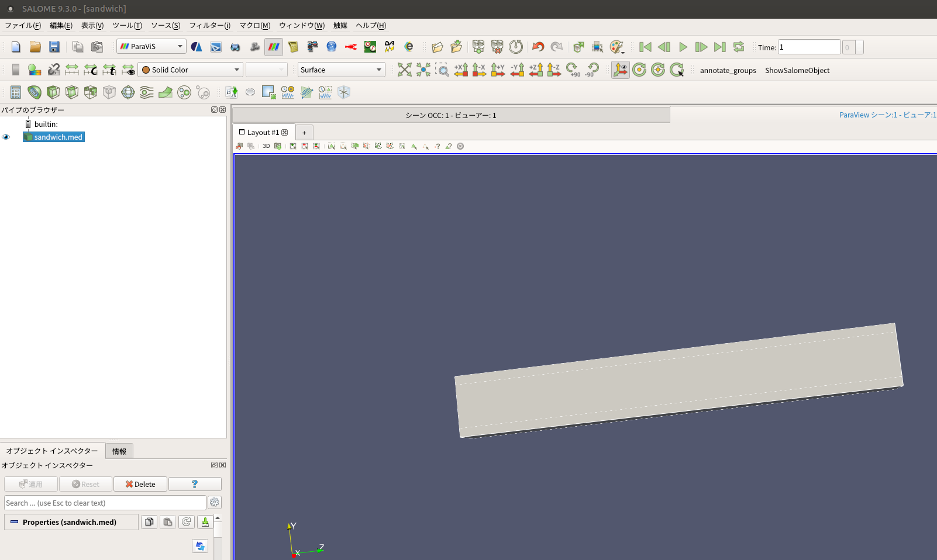Open the Surface representation dropdown
Viewport: 937px width, 560px height.
tap(341, 70)
